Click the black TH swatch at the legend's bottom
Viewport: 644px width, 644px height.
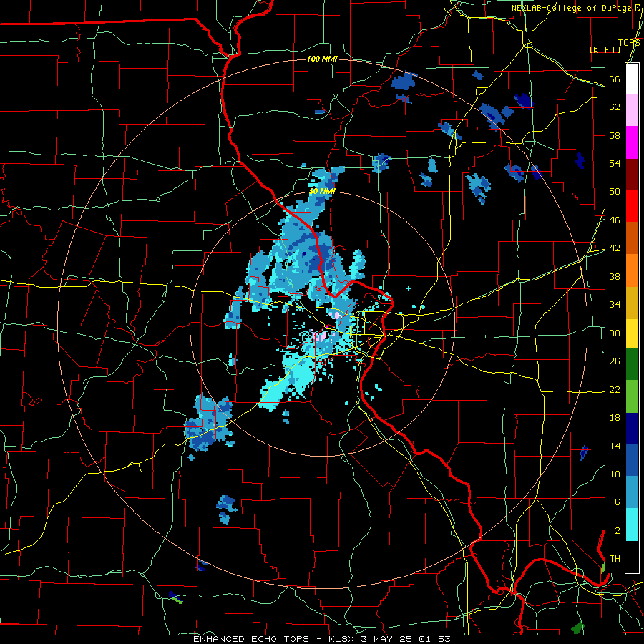pyautogui.click(x=632, y=557)
